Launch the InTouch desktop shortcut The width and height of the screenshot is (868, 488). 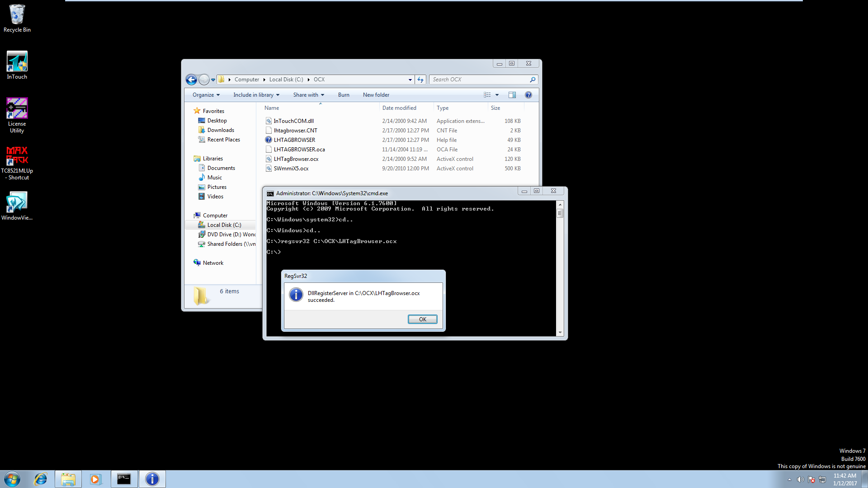pos(17,66)
